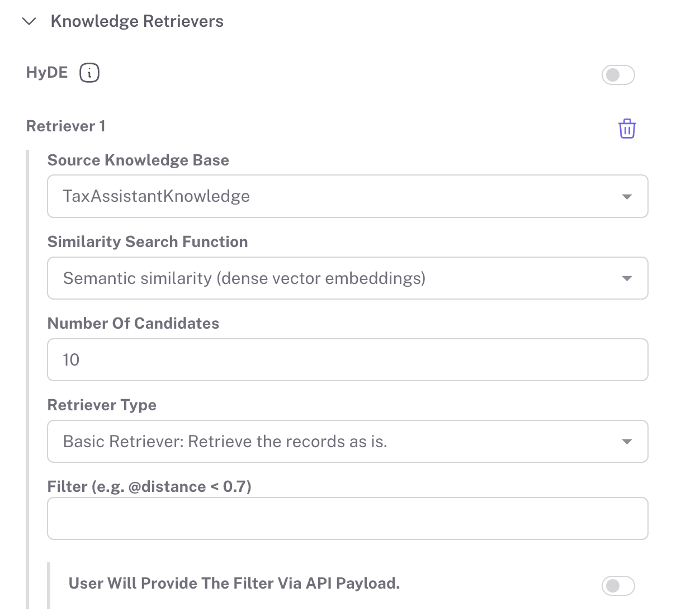Click the Similarity Search Function label
Image resolution: width=681 pixels, height=616 pixels.
tap(148, 242)
